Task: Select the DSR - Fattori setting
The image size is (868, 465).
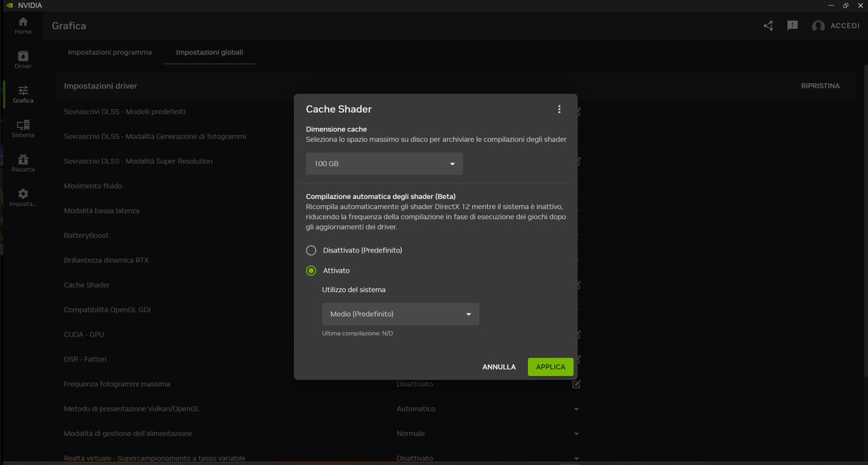Action: [x=85, y=359]
